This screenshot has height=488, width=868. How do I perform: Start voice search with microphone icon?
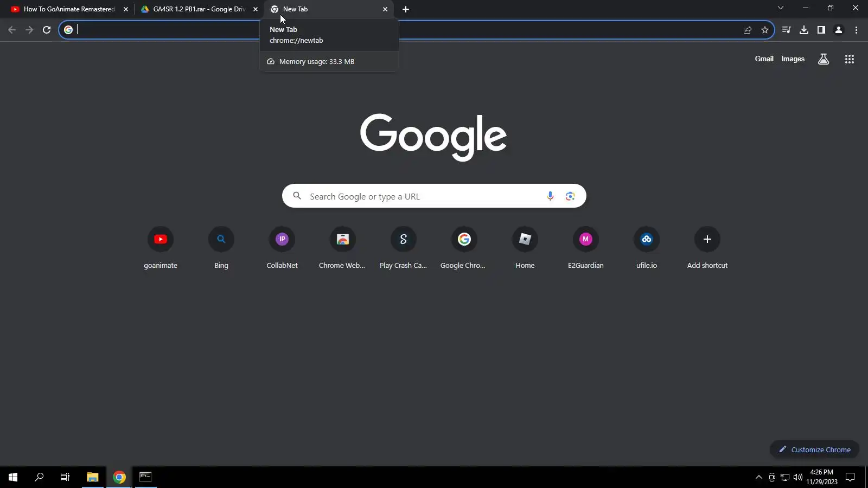pyautogui.click(x=550, y=196)
